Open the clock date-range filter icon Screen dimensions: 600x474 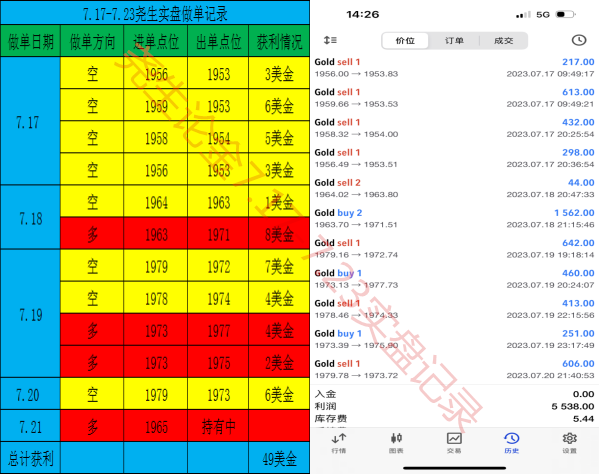[579, 40]
